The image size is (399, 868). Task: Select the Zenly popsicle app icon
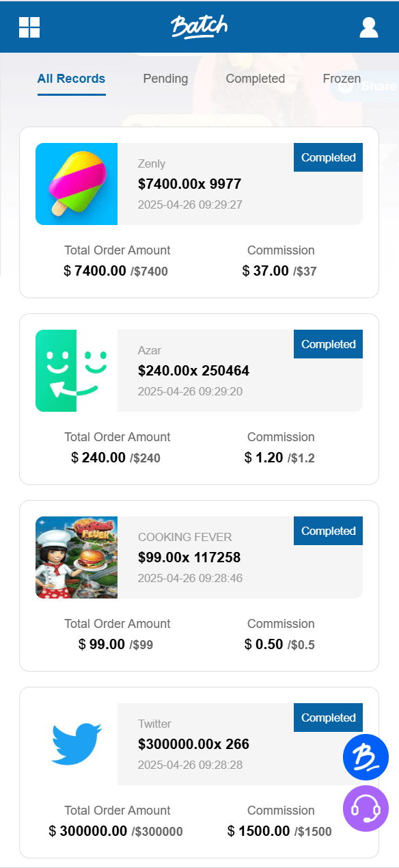pos(77,184)
